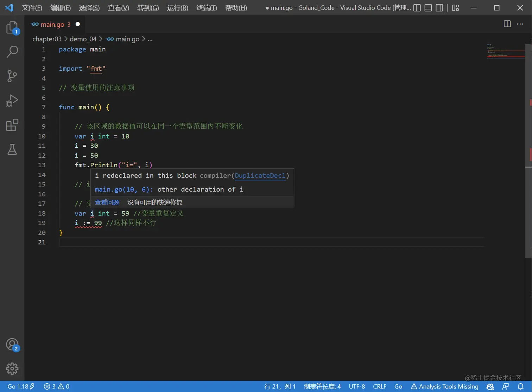
Task: Expand main.go breadcrumb
Action: tap(123, 39)
